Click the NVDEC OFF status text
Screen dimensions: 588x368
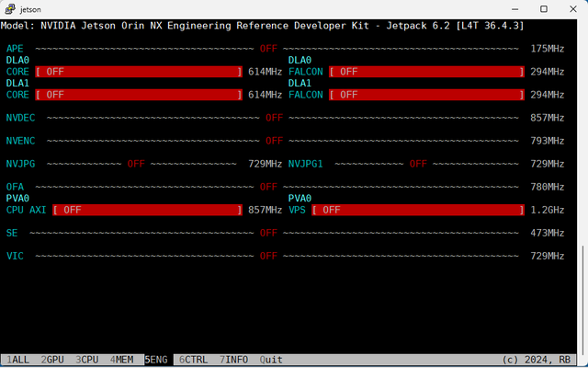pyautogui.click(x=274, y=118)
